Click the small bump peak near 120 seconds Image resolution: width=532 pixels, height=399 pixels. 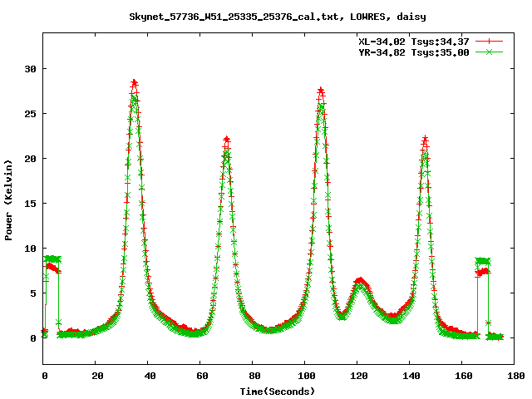click(360, 281)
